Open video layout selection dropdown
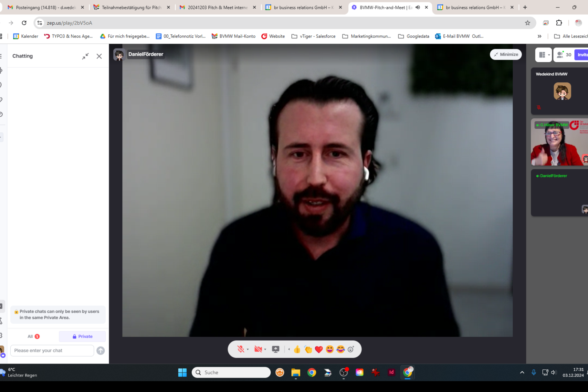This screenshot has height=392, width=588. pyautogui.click(x=544, y=55)
